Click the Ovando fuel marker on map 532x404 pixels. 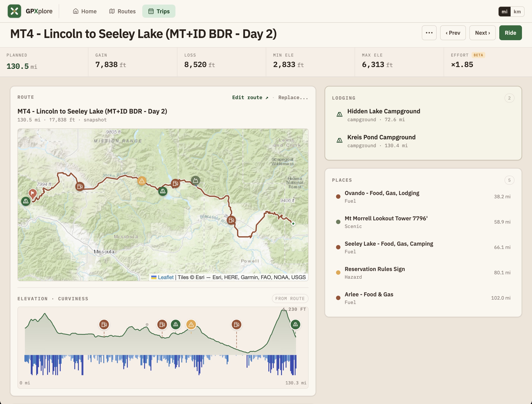click(231, 220)
